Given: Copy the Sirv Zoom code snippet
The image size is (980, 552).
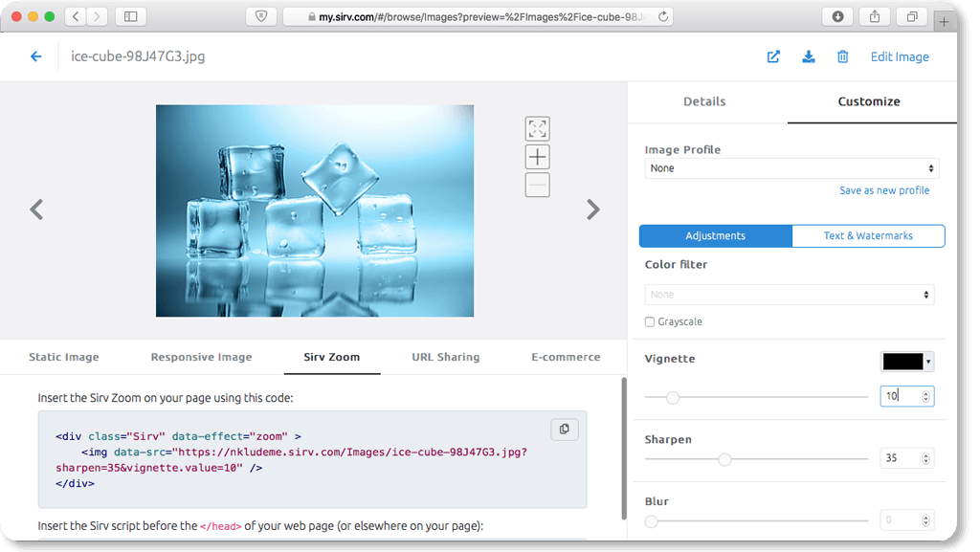Looking at the screenshot, I should pos(565,430).
